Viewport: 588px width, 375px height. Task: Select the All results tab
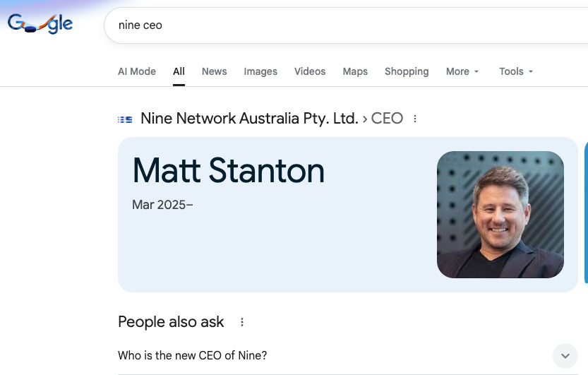(179, 71)
